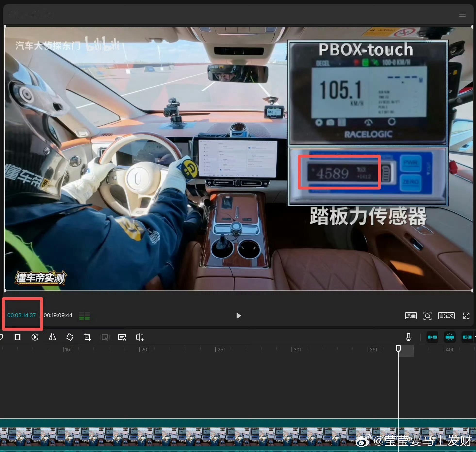Screen dimensions: 476x452
Task: Click the 30f mark on timeline ruler
Action: [296, 349]
